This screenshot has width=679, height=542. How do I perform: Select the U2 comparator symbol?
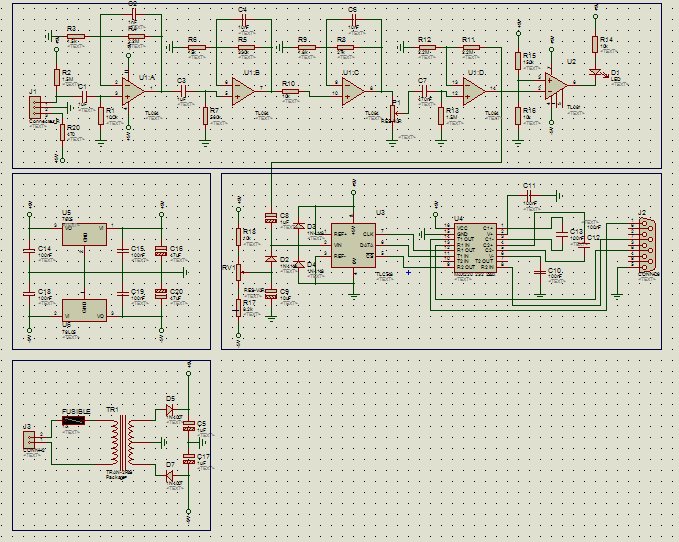click(556, 86)
